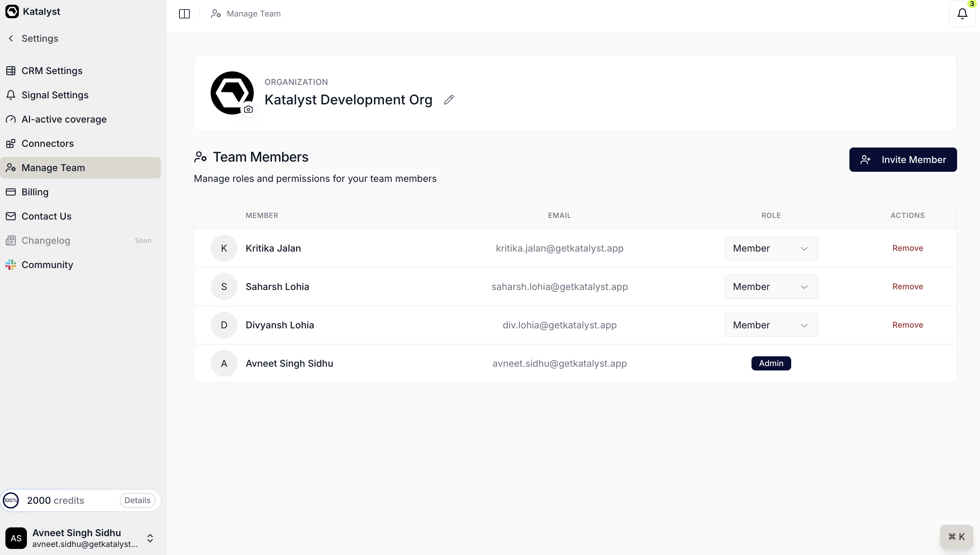Remove Saharsh Lohia from team
The width and height of the screenshot is (980, 555).
pyautogui.click(x=908, y=287)
